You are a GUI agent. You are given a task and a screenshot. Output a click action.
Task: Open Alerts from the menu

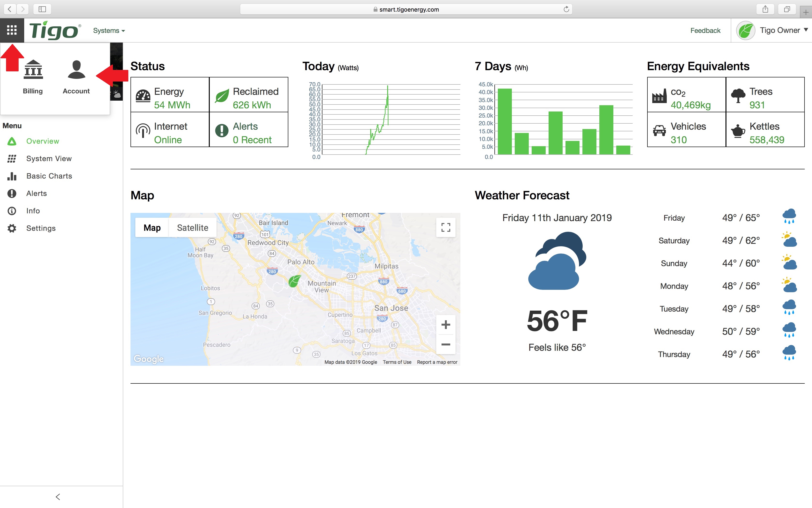36,194
